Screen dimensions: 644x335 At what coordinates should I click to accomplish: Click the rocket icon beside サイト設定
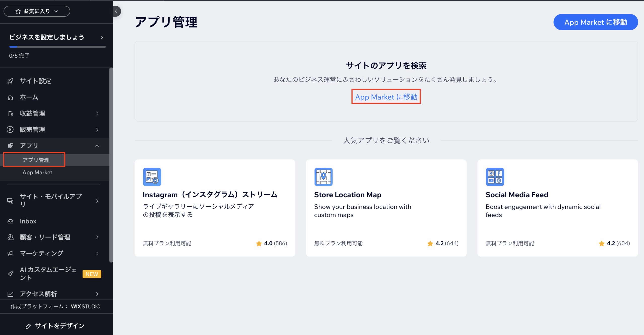point(10,81)
